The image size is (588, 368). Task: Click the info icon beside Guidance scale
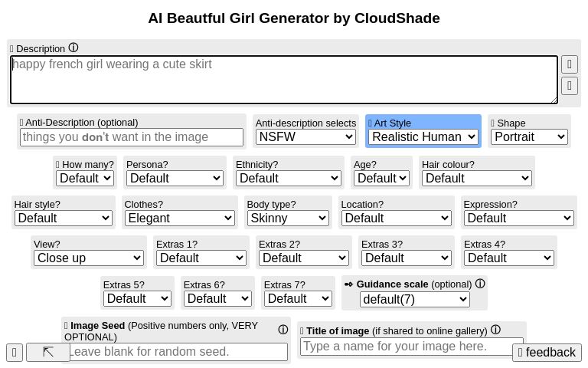coord(480,284)
